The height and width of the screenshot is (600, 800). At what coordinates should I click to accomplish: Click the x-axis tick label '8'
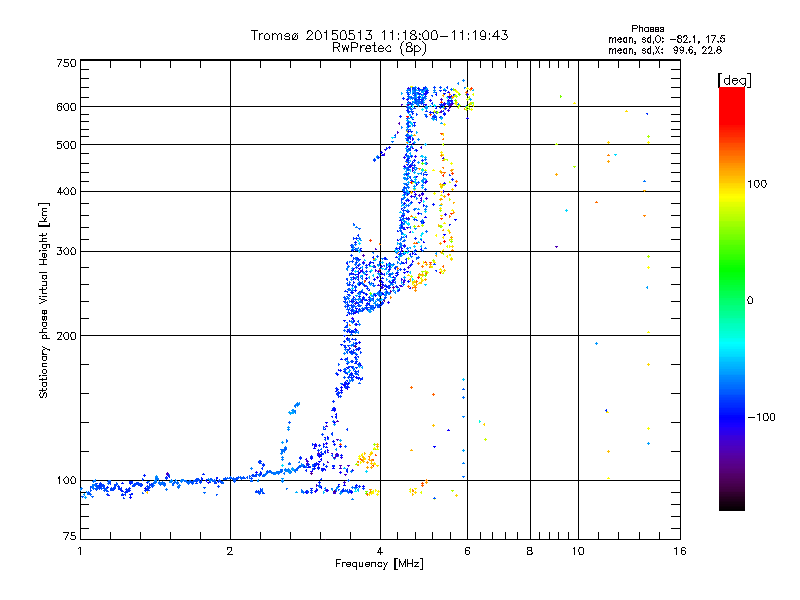click(530, 551)
